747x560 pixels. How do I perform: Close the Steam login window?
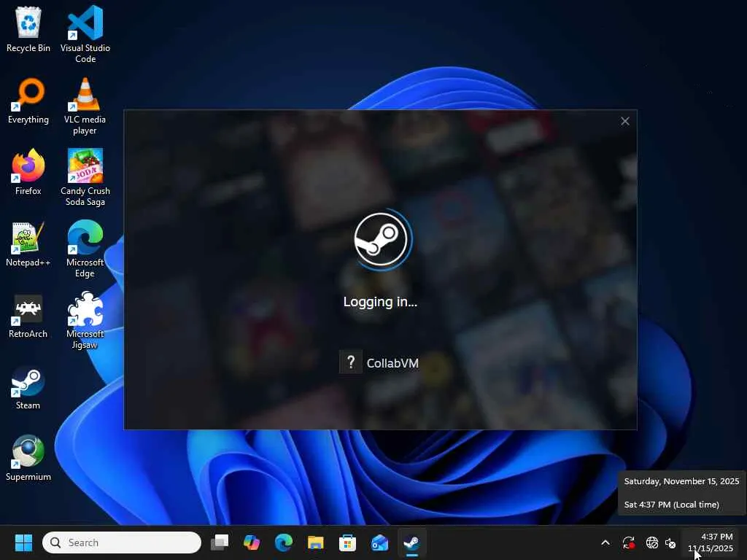click(x=625, y=122)
